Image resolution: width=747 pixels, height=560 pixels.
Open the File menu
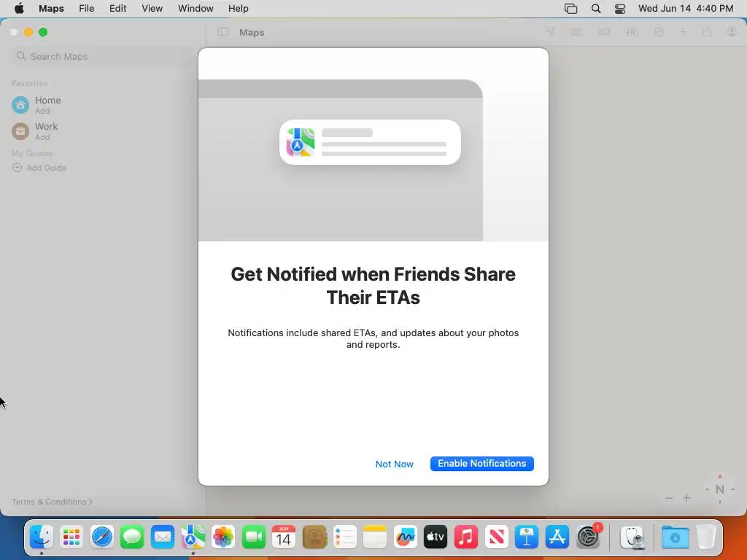coord(86,9)
